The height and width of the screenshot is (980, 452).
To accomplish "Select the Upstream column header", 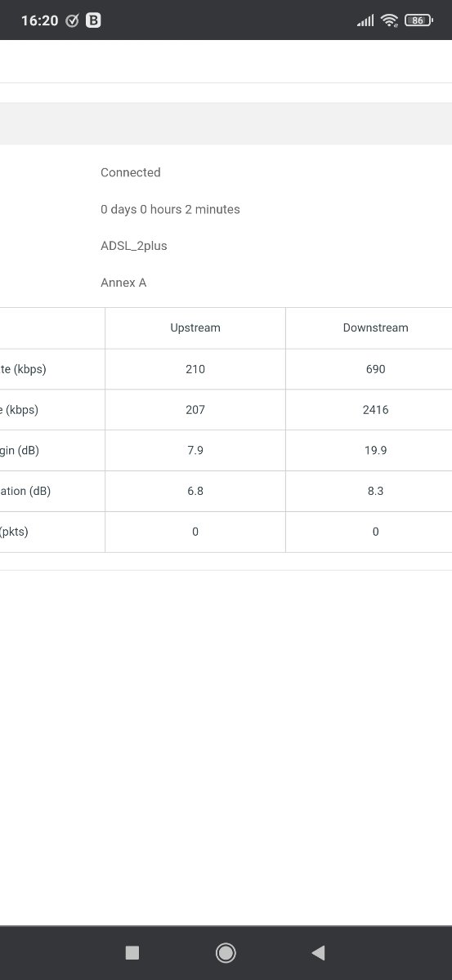I will click(195, 327).
